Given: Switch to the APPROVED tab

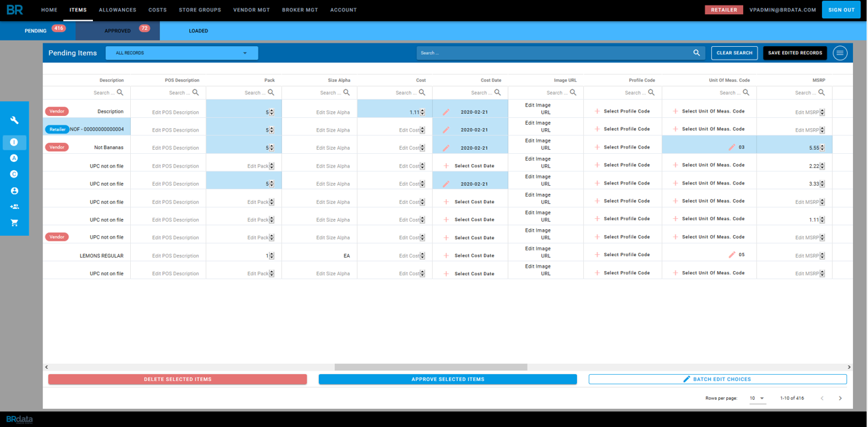Looking at the screenshot, I should coord(118,30).
